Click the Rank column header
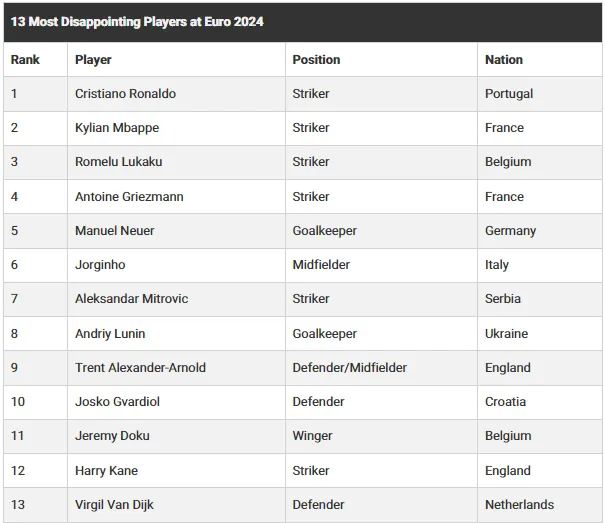This screenshot has width=605, height=523. 25,60
